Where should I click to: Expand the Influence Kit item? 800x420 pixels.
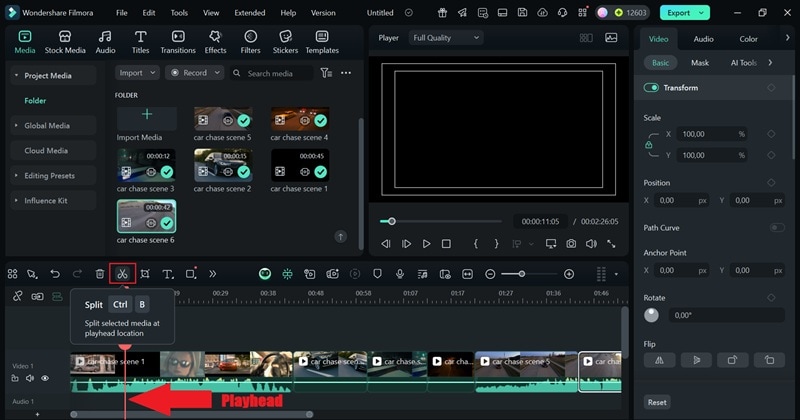tap(16, 201)
